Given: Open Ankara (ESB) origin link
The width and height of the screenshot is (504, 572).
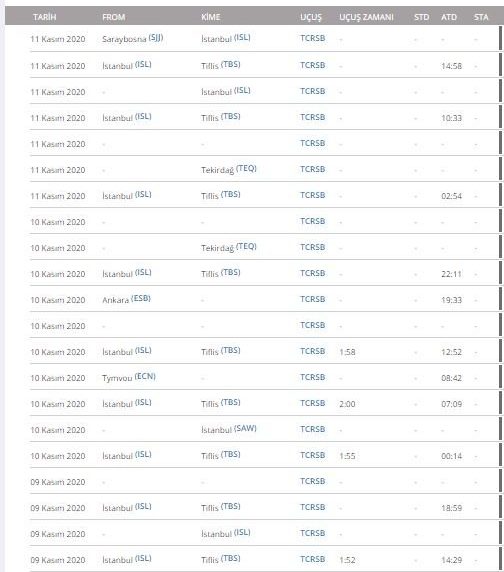Looking at the screenshot, I should 126,299.
